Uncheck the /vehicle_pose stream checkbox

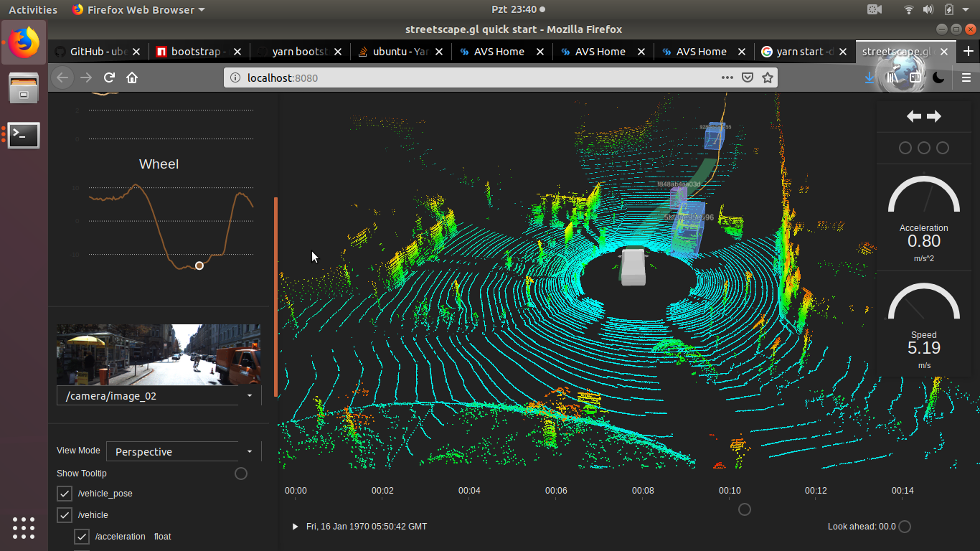coord(65,494)
